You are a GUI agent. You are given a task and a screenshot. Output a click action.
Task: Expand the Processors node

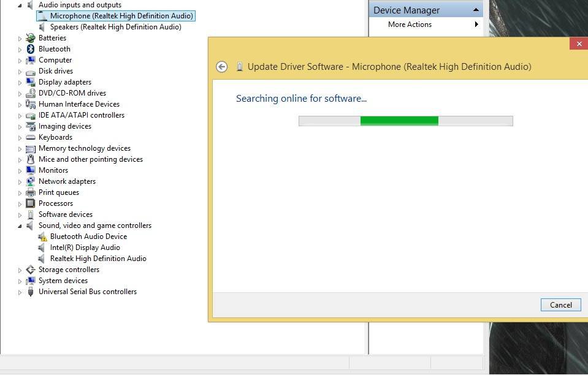pyautogui.click(x=20, y=204)
